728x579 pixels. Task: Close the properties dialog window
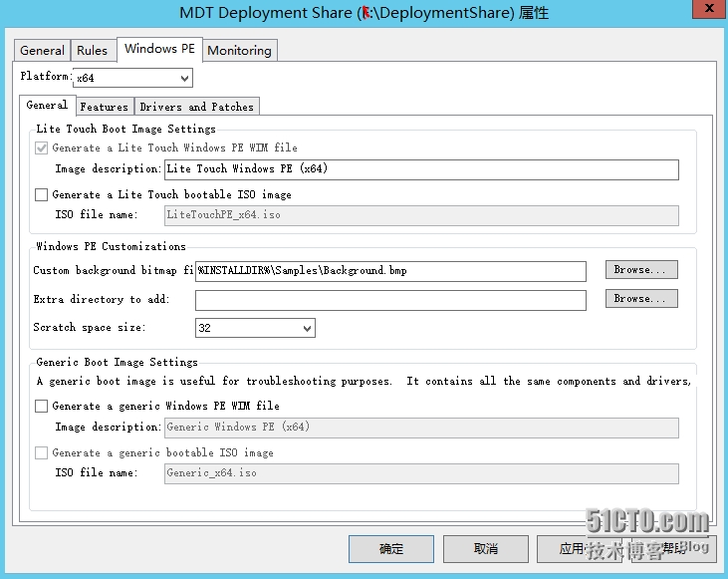click(709, 8)
